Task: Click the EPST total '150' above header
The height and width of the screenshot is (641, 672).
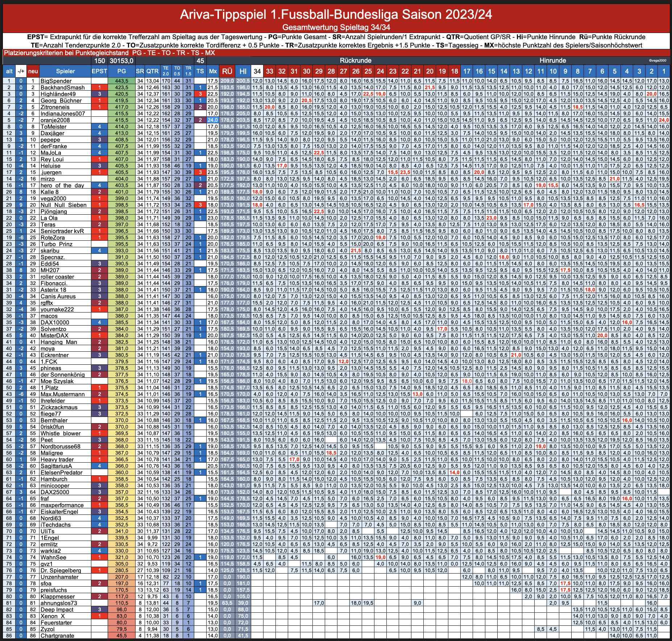Action: pyautogui.click(x=99, y=61)
